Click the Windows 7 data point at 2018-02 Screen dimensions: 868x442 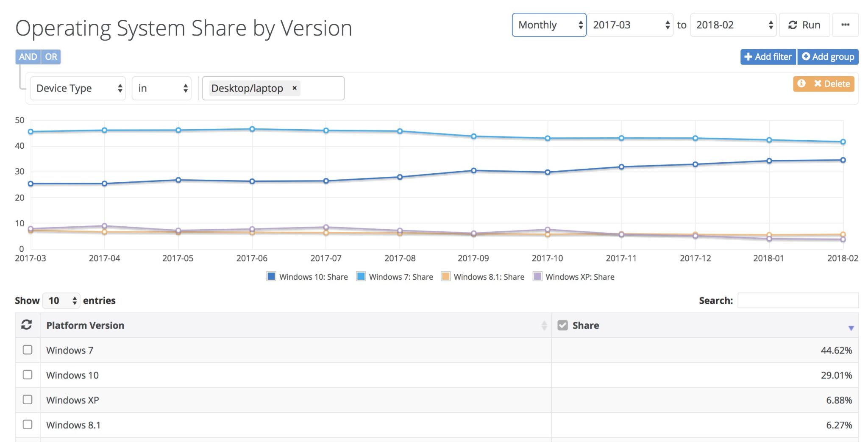(x=843, y=142)
